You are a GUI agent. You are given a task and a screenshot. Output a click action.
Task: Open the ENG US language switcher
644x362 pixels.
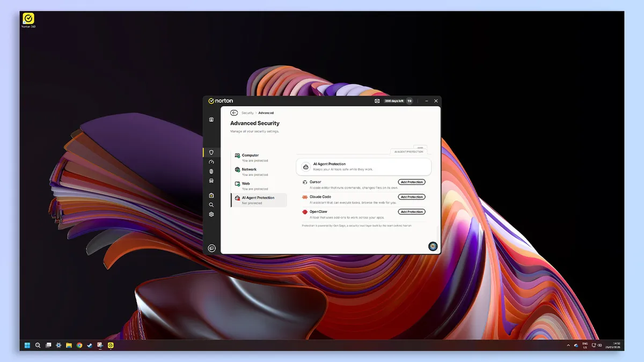(x=585, y=345)
